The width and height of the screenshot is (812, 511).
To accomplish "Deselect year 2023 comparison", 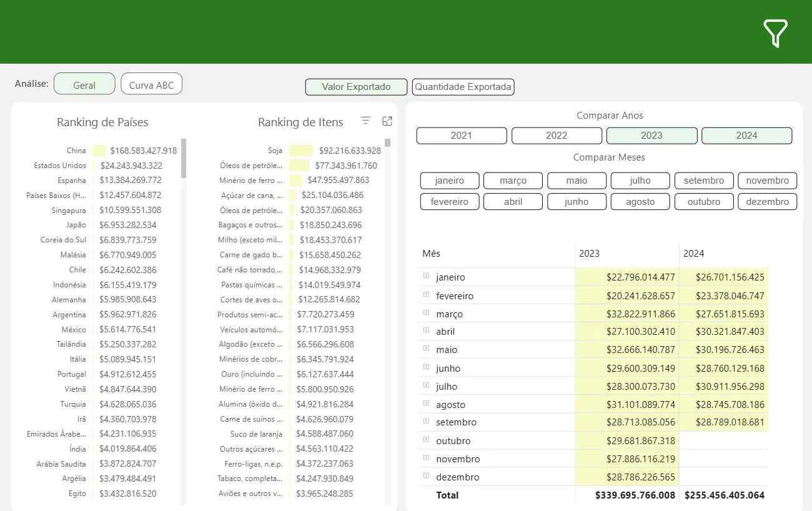I will point(651,136).
